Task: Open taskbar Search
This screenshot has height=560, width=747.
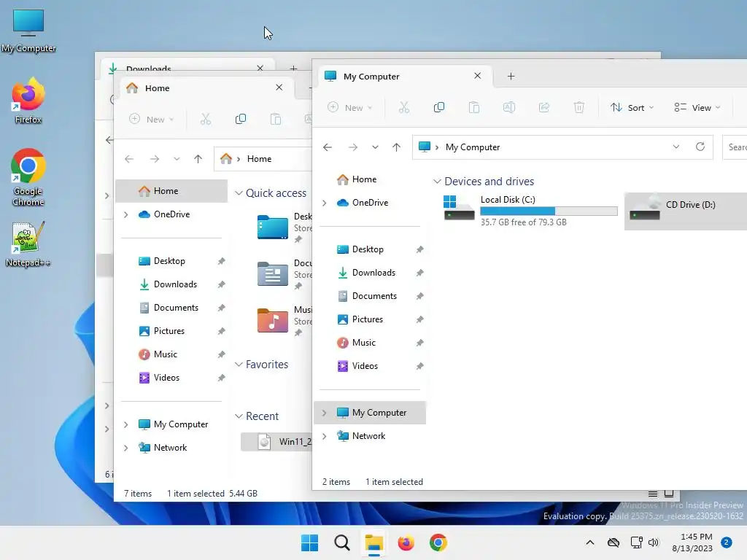Action: pyautogui.click(x=342, y=542)
